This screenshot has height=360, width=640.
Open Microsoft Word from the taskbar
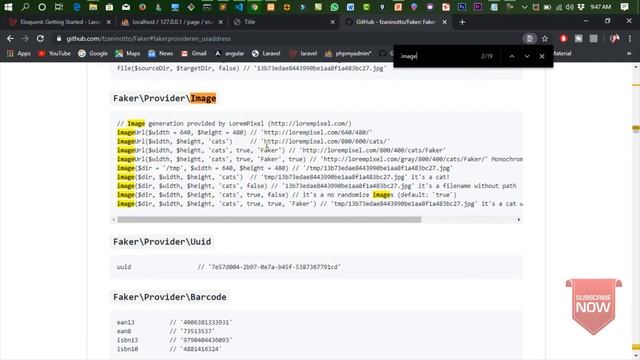coord(350,7)
